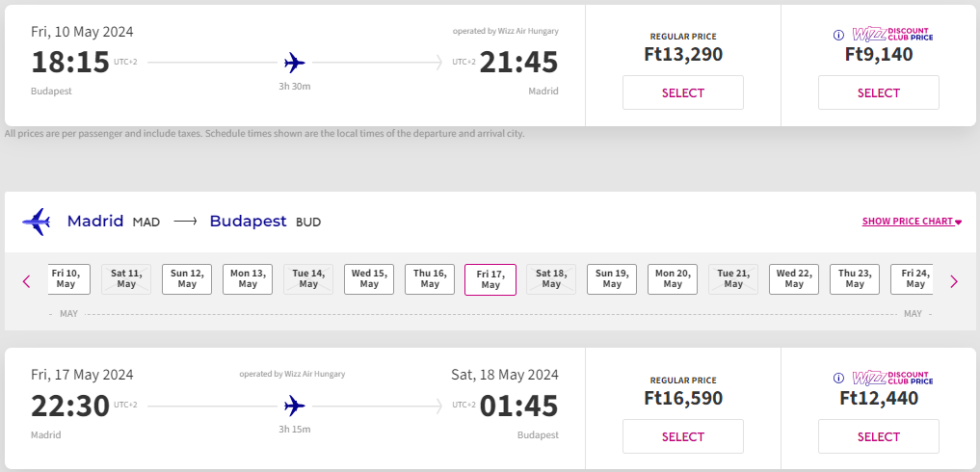This screenshot has height=472, width=980.
Task: Click the previous dates left arrow
Action: [27, 281]
